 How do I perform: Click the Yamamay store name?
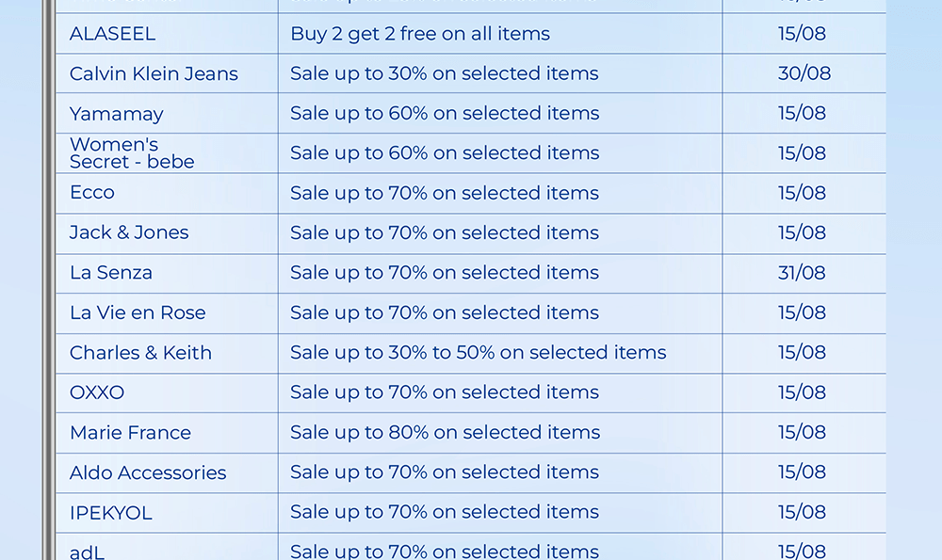point(116,114)
